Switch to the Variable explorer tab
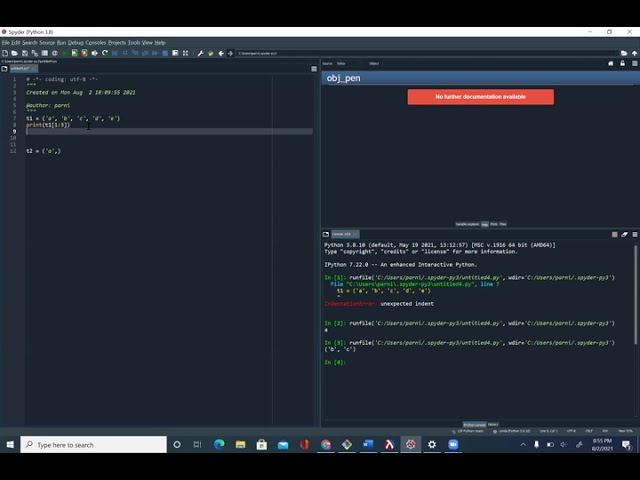640x480 pixels. pos(467,224)
